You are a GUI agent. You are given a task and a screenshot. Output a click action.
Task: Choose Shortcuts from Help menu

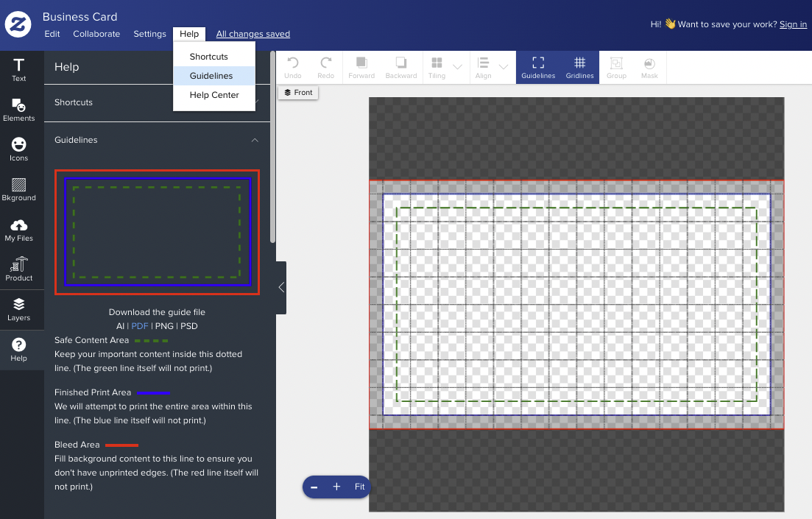(214, 57)
